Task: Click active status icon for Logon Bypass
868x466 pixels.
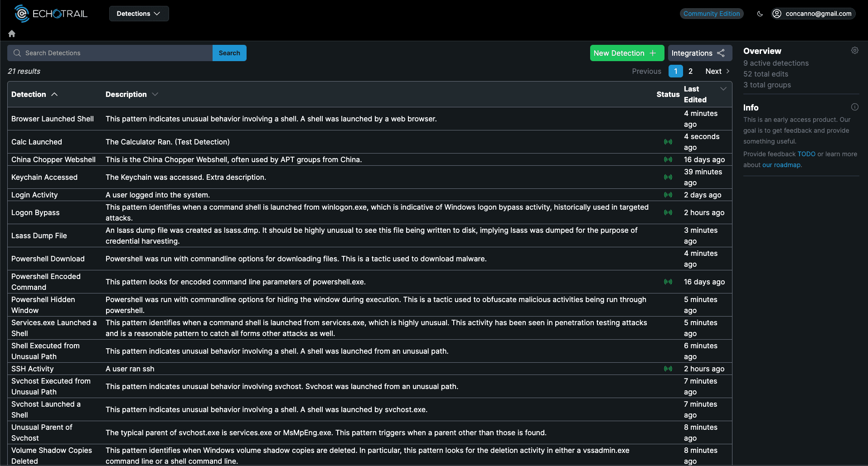Action: 668,212
